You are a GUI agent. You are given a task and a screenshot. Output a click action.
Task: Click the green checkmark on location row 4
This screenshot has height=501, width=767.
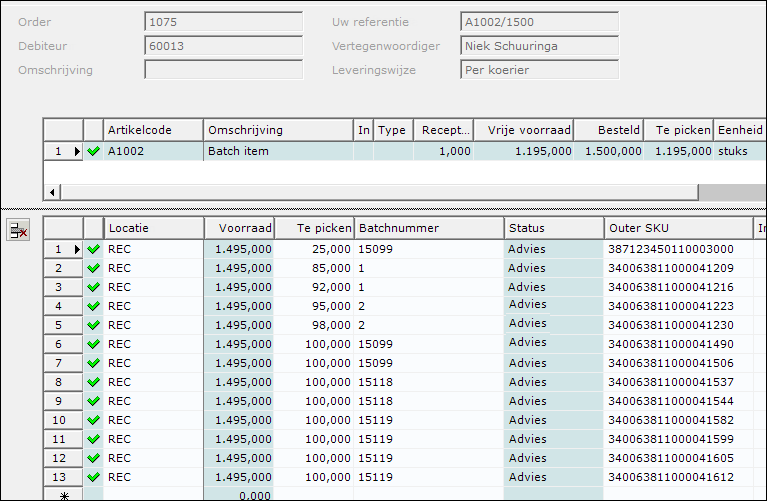pyautogui.click(x=93, y=306)
